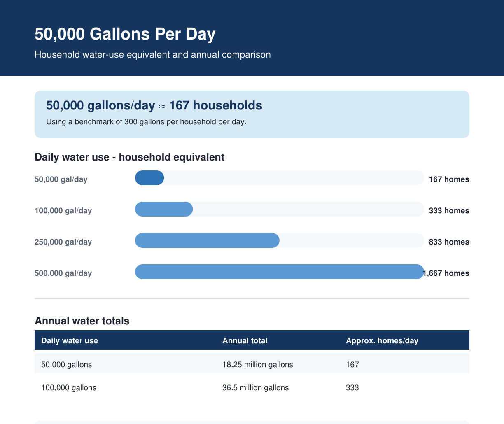Select the 50,000 gal/day progress bar
This screenshot has width=504, height=424.
click(279, 178)
